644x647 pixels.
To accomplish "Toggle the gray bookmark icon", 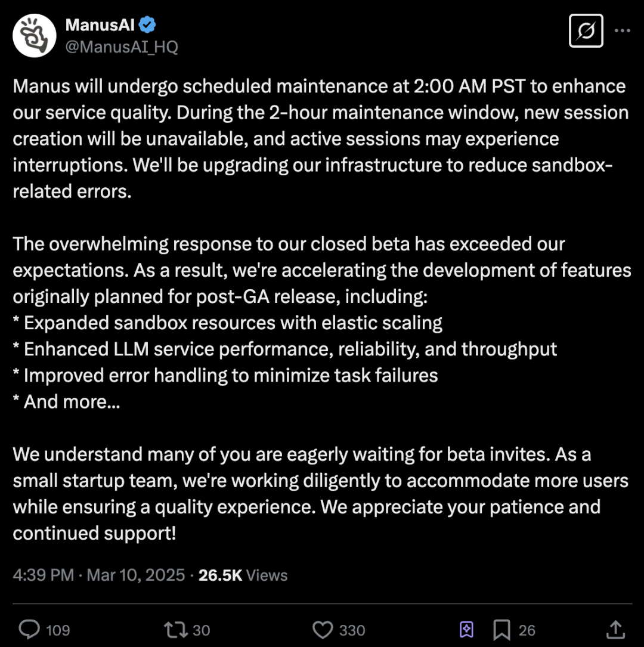I will coord(501,630).
